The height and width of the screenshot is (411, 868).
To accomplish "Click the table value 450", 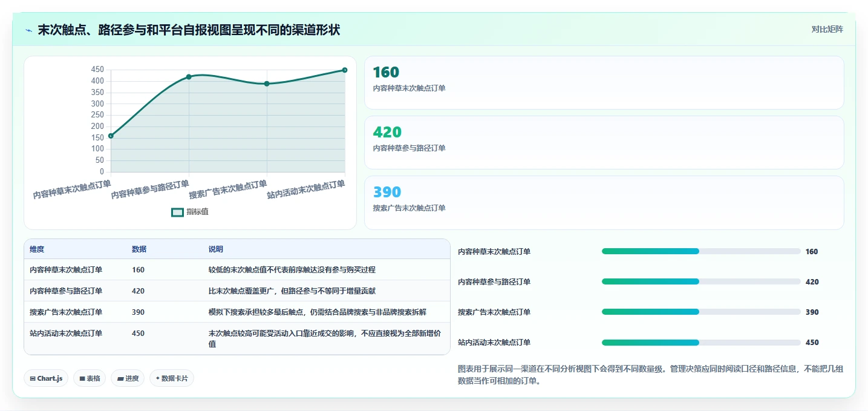I will 139,334.
